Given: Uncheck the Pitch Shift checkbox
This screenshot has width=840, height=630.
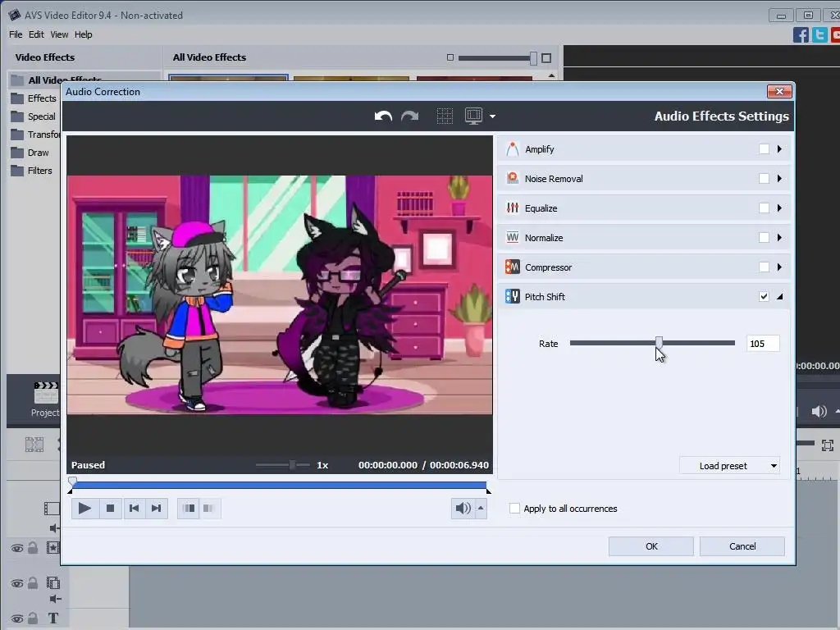Looking at the screenshot, I should [x=764, y=296].
